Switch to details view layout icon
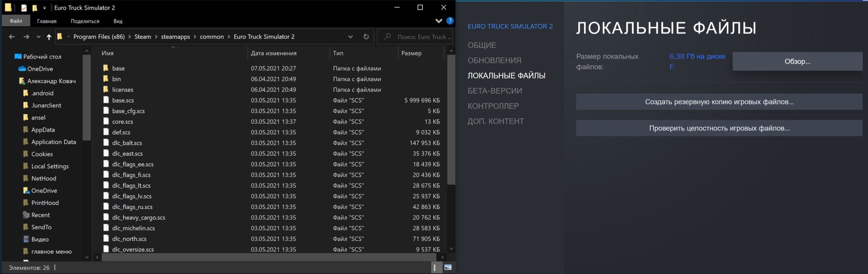Viewport: 868px width, 274px height. 436,268
